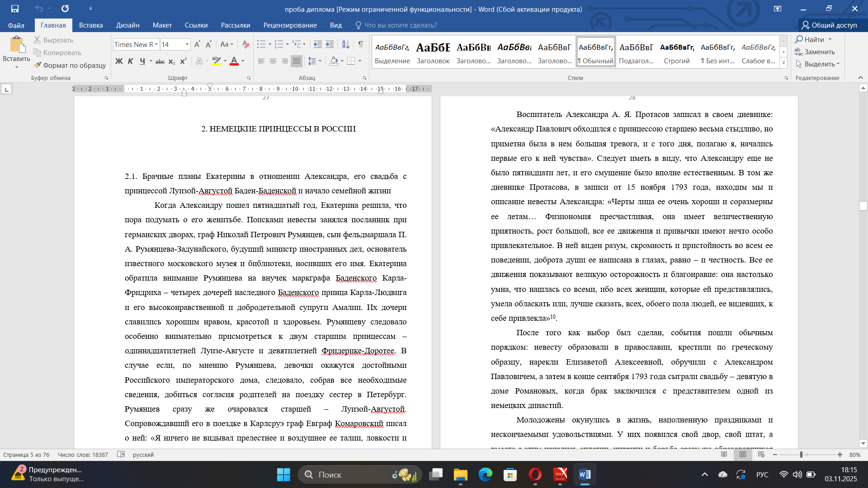Open the font size dropdown
868x488 pixels.
[187, 44]
